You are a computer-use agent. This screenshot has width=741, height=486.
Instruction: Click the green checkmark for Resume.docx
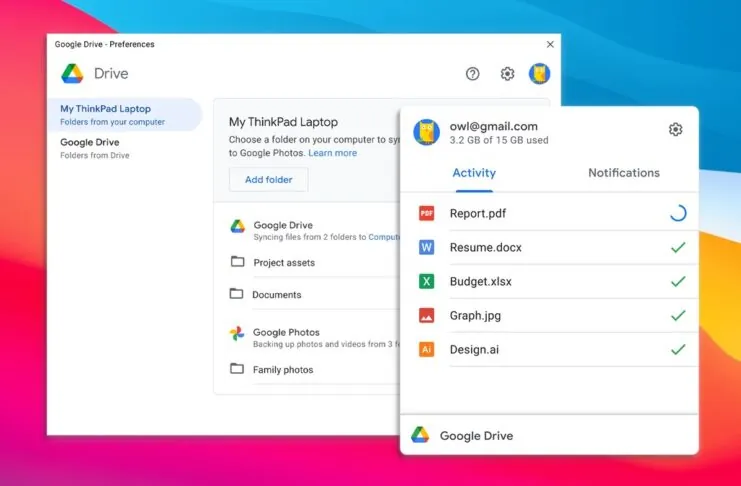tap(678, 247)
